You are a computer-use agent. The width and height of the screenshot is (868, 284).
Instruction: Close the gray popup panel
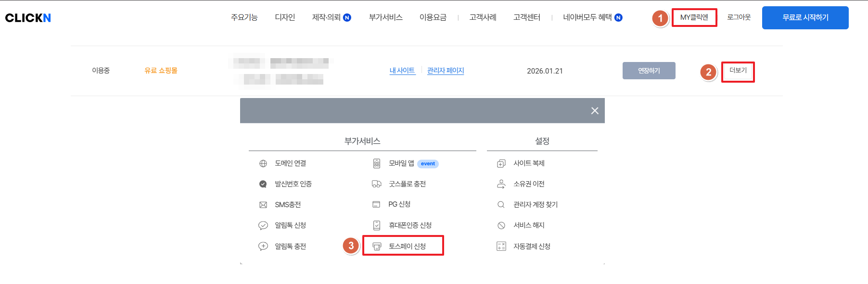pyautogui.click(x=595, y=111)
